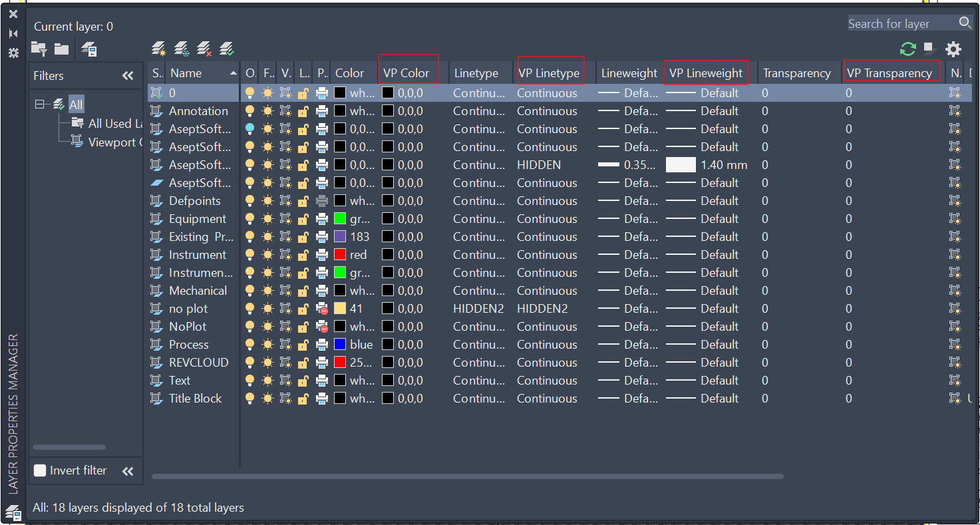
Task: Toggle the Name column sort arrow
Action: point(233,73)
